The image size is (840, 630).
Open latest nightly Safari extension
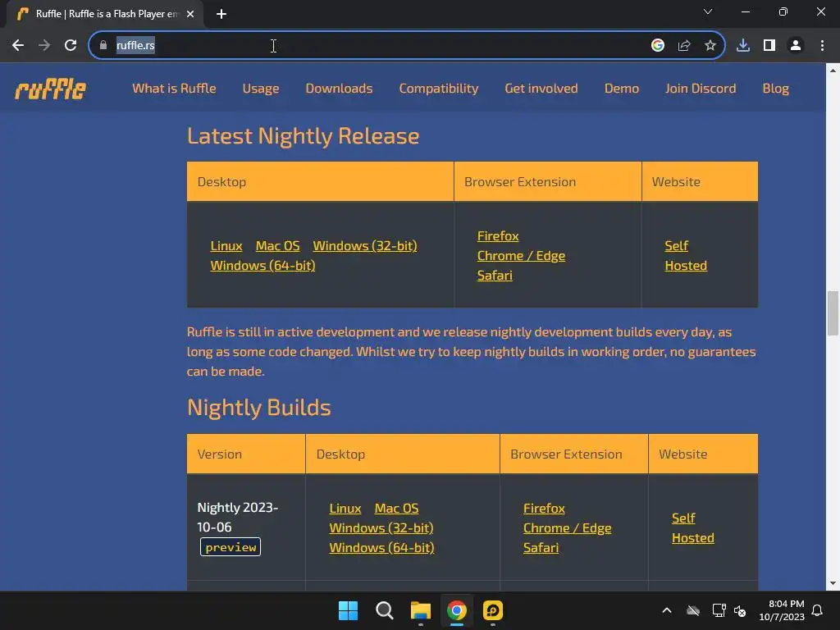(495, 276)
